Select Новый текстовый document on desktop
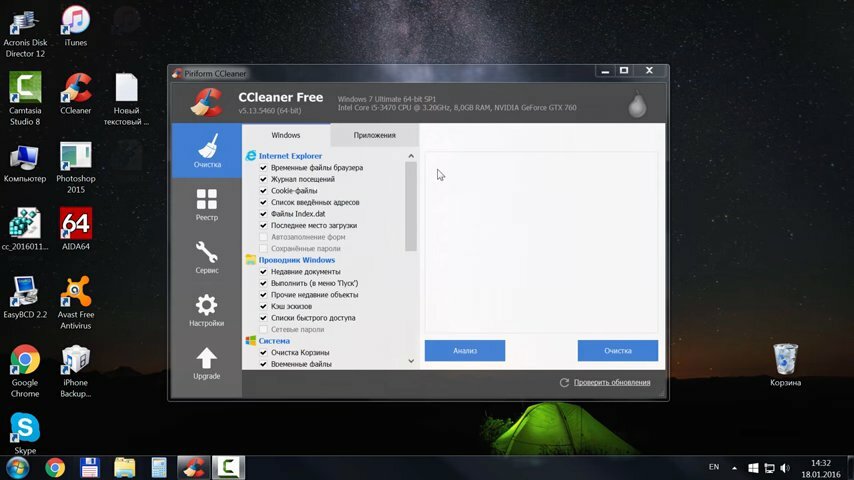854x480 pixels. (x=126, y=99)
